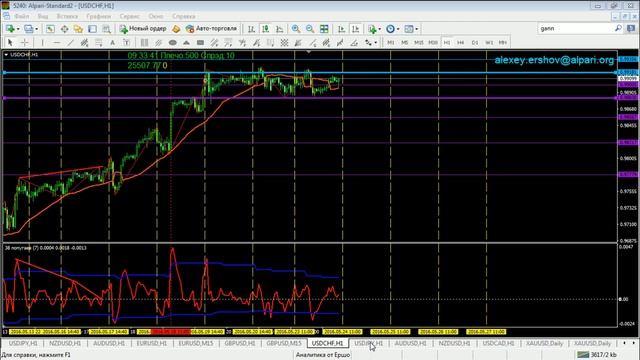Screen dimensions: 640x360
Task: Toggle the Market Watch panel icon
Action: (50, 29)
